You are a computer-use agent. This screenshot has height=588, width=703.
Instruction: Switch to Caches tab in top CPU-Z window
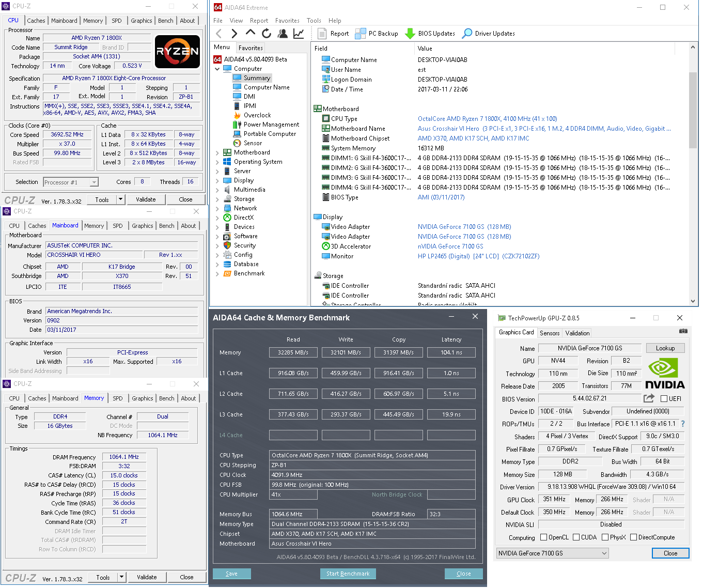tap(36, 21)
